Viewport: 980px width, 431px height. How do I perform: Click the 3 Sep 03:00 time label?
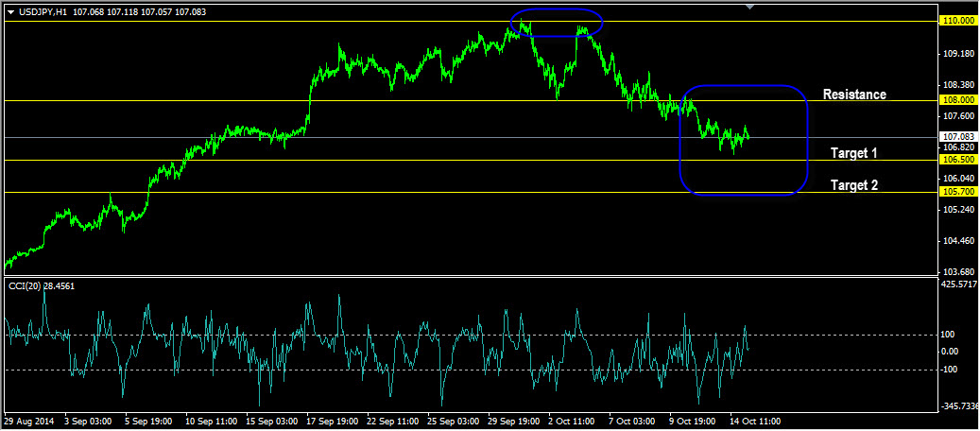click(x=88, y=421)
